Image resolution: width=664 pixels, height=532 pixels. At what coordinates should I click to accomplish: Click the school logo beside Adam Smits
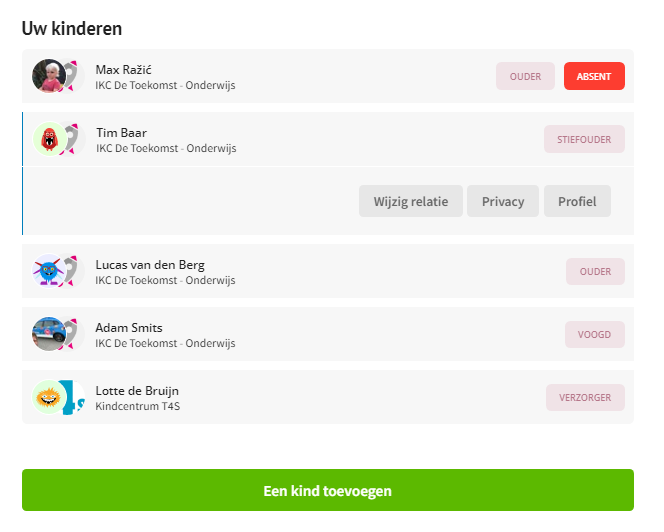click(x=74, y=334)
